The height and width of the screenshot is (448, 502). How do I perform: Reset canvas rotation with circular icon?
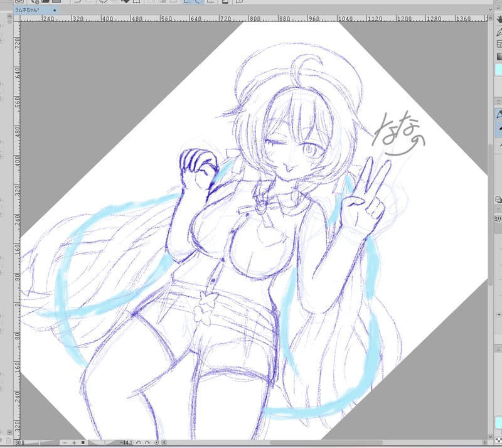156,442
